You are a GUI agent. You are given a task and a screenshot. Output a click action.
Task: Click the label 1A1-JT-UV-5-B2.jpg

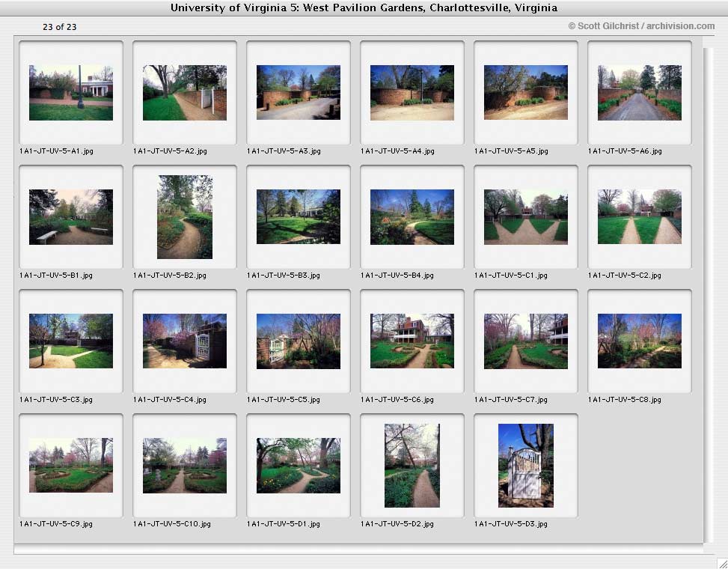169,276
